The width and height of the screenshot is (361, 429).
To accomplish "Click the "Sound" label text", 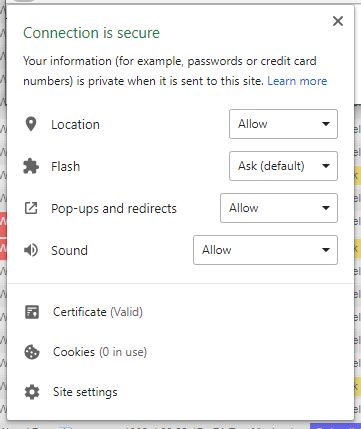I will (x=69, y=250).
